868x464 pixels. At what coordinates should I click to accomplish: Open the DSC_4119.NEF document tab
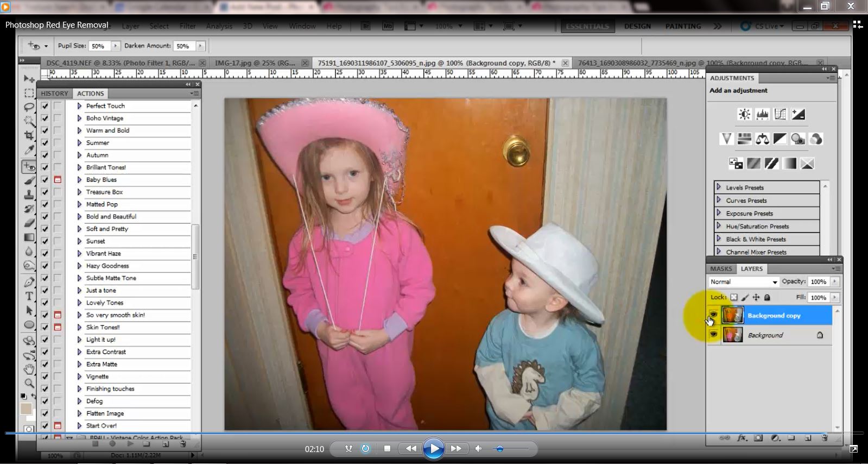[x=124, y=63]
